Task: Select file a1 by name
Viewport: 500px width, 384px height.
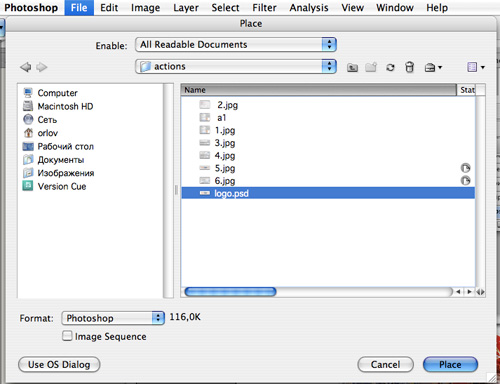Action: click(x=222, y=118)
